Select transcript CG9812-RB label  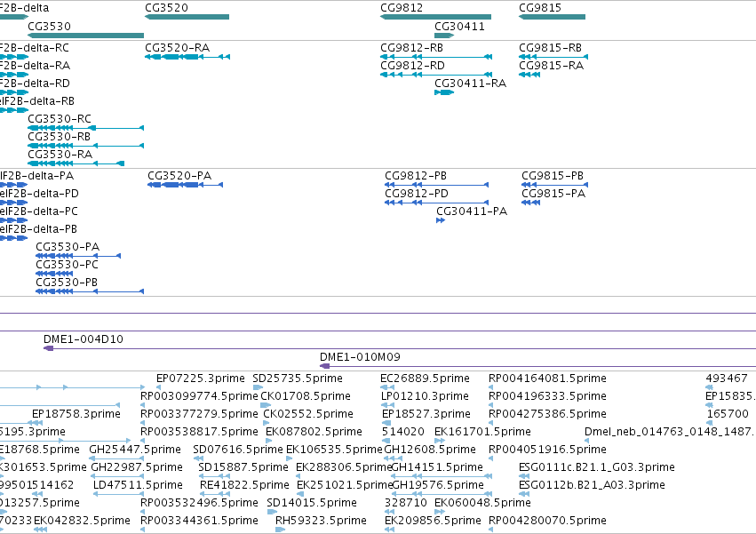(x=411, y=48)
